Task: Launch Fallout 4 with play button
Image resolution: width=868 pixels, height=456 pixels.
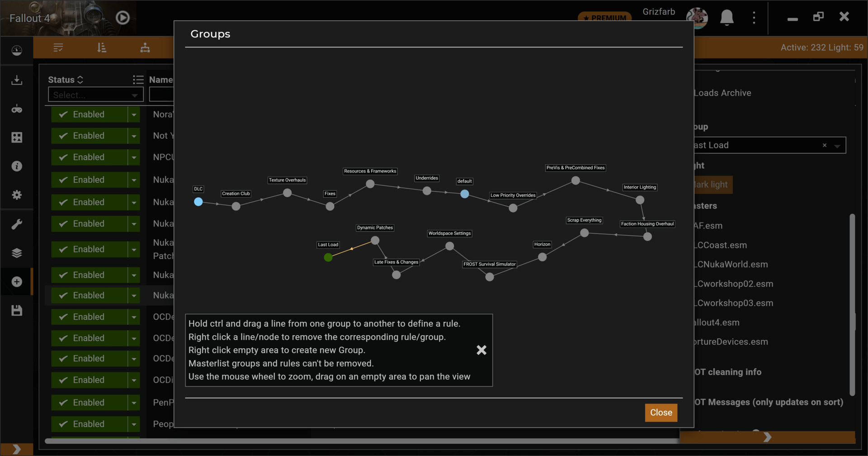Action: tap(123, 18)
